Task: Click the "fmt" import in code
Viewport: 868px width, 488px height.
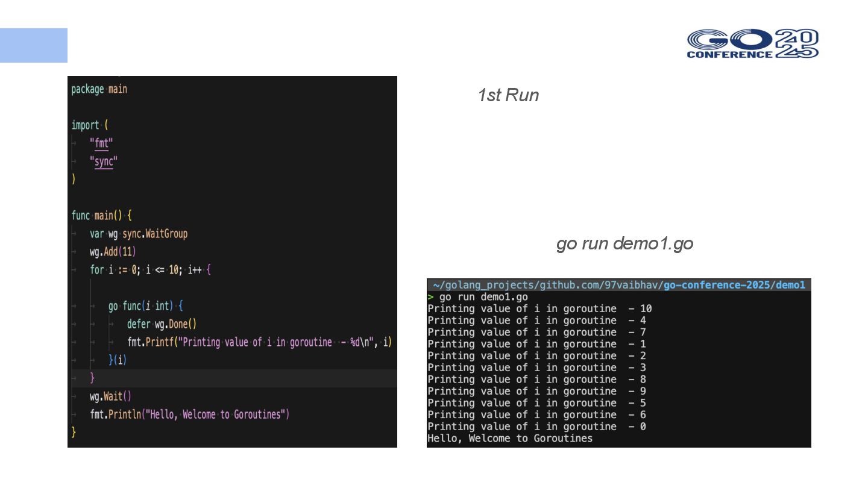Action: point(101,143)
